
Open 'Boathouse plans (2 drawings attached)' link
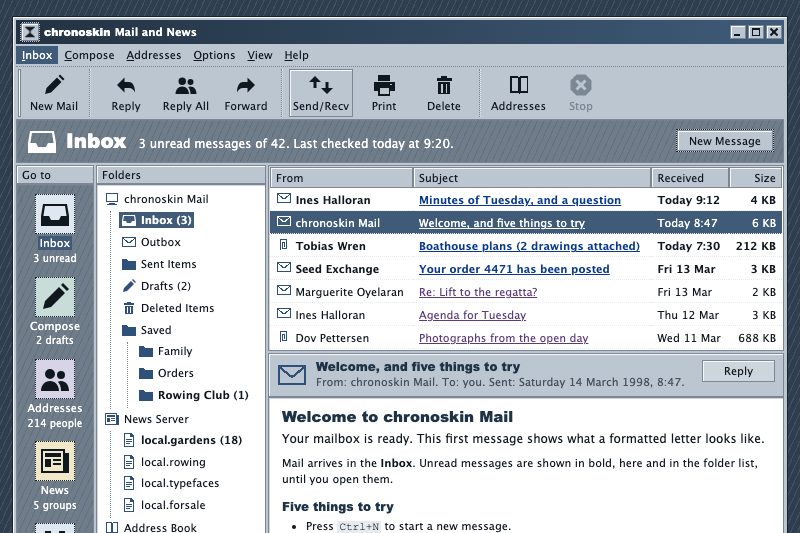point(529,246)
